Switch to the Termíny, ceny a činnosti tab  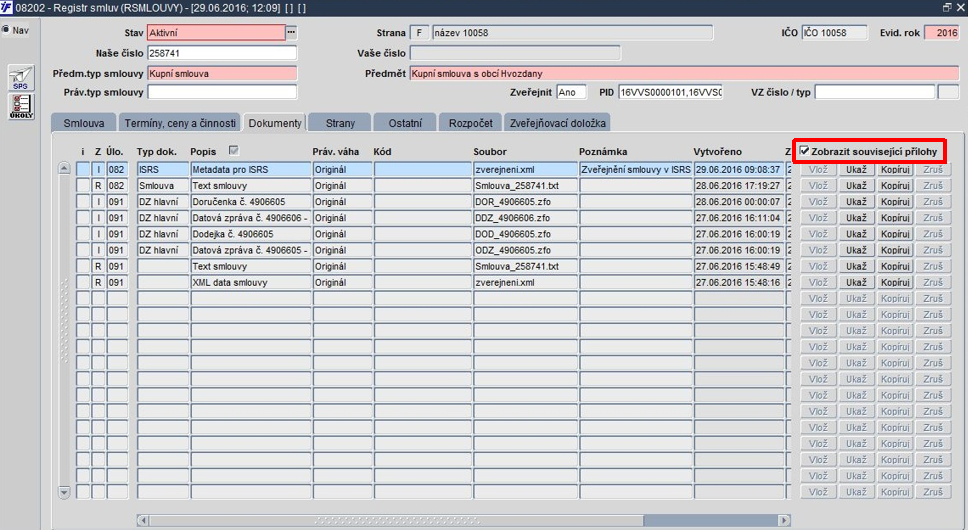(180, 123)
